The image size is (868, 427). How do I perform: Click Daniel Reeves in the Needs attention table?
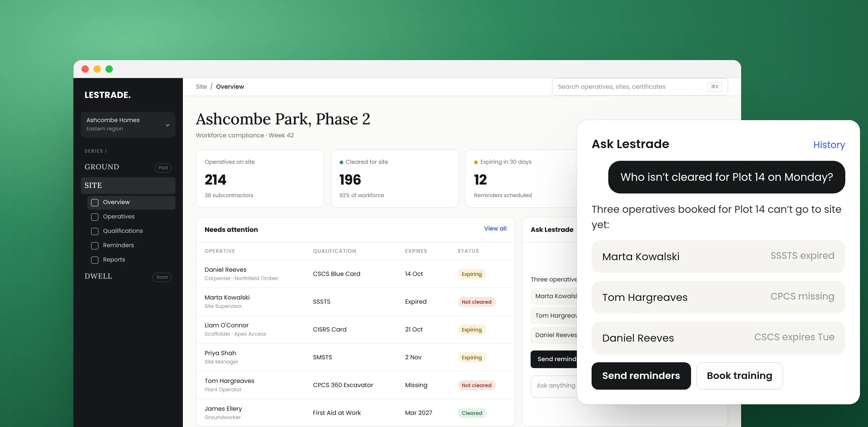coord(225,270)
